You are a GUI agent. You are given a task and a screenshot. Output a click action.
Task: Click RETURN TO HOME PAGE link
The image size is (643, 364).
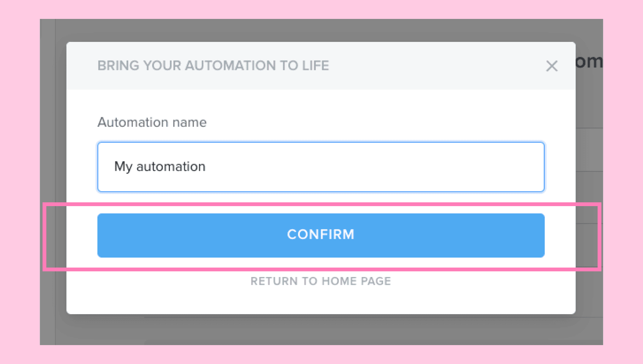coord(321,281)
